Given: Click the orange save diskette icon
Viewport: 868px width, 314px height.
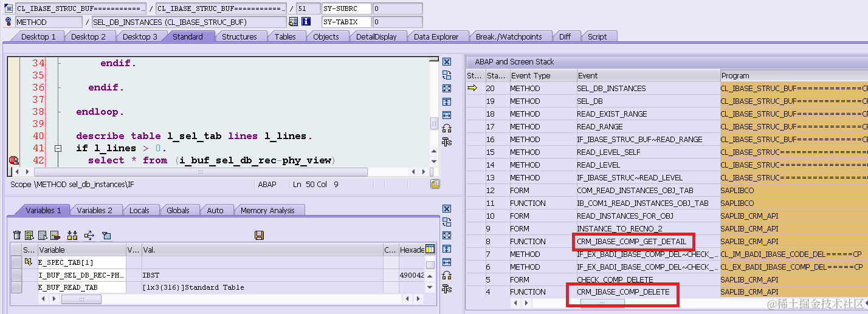Looking at the screenshot, I should (259, 235).
